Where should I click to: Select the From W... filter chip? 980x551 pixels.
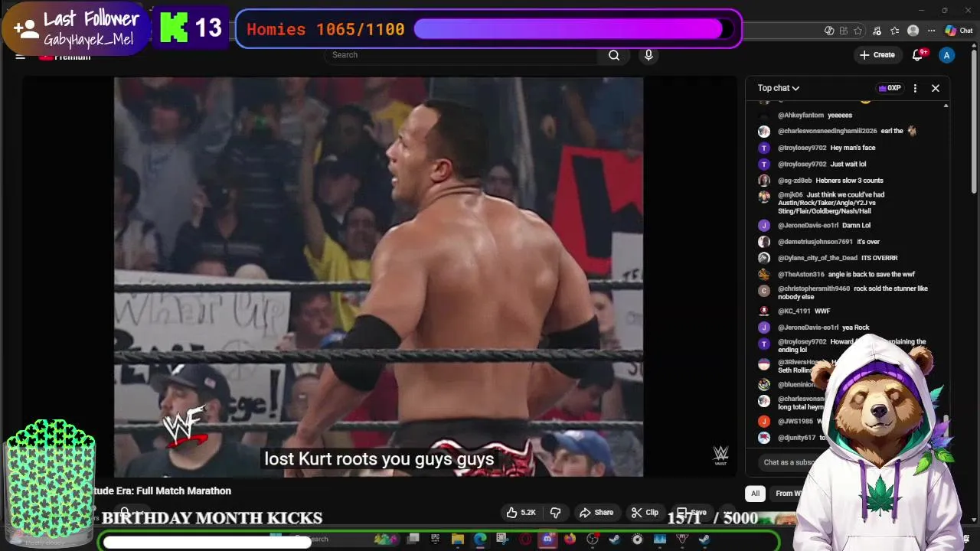coord(788,494)
